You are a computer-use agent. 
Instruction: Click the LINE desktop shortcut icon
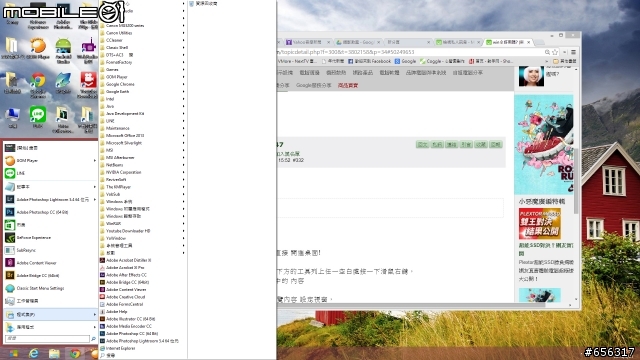38,118
